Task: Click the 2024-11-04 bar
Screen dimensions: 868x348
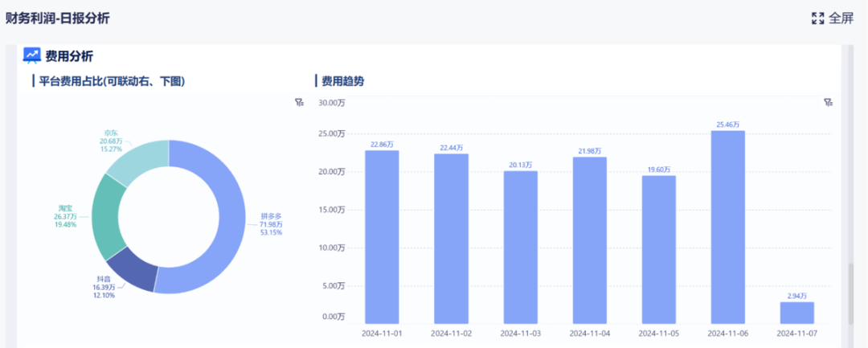Action: click(590, 240)
